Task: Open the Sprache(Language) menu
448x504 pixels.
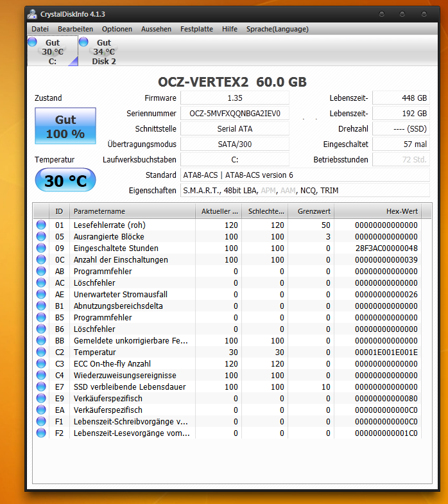Action: click(277, 29)
